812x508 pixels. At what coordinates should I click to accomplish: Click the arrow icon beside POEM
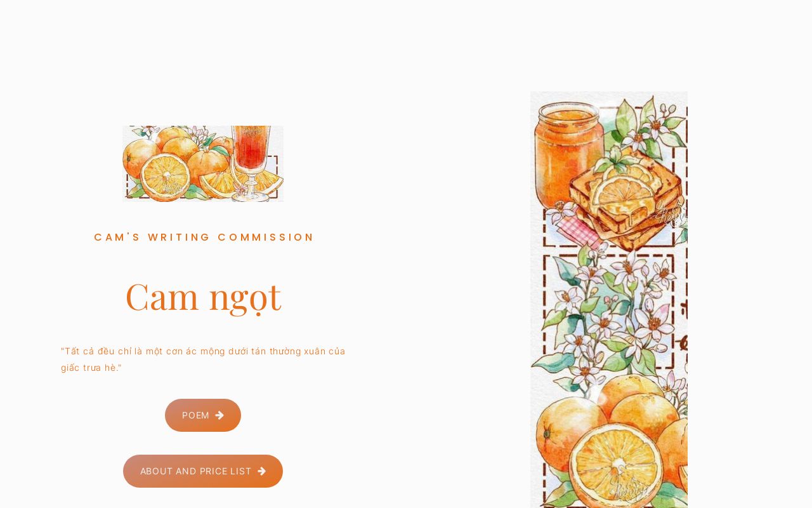coord(219,415)
